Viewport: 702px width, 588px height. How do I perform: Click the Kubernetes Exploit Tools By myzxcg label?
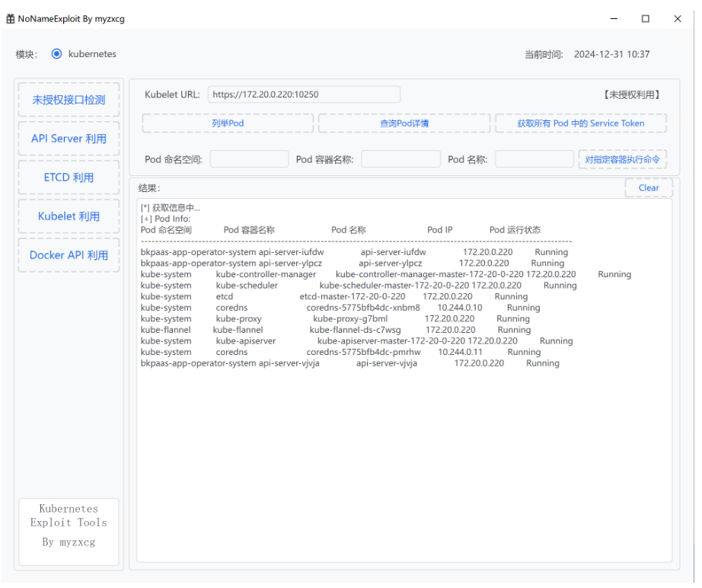click(x=69, y=533)
